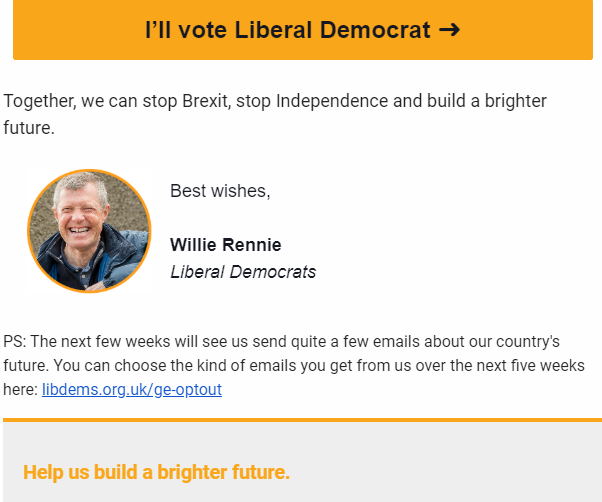Click the bold "Willie Rennie" signature name
The height and width of the screenshot is (502, 602).
click(226, 245)
